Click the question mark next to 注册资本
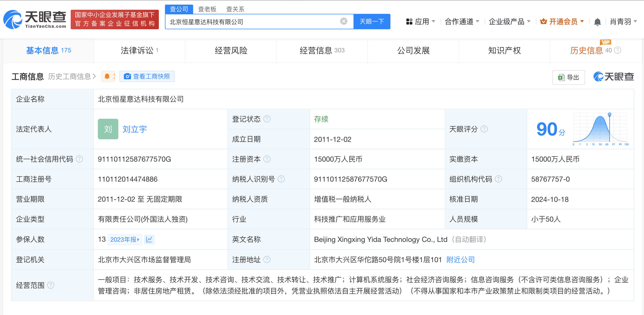 [267, 159]
